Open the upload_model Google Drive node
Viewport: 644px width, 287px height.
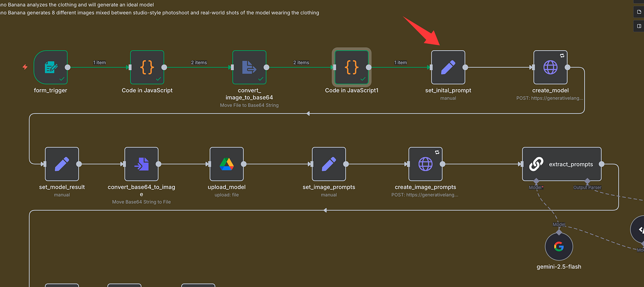pyautogui.click(x=226, y=164)
